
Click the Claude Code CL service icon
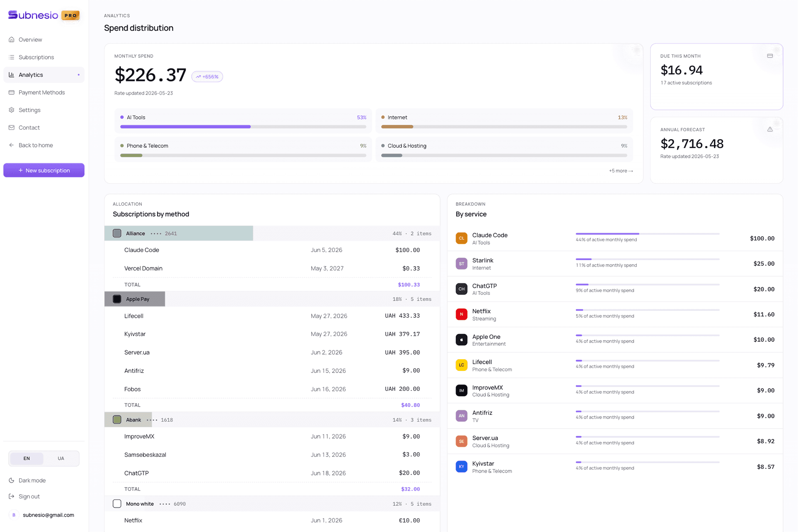[461, 238]
